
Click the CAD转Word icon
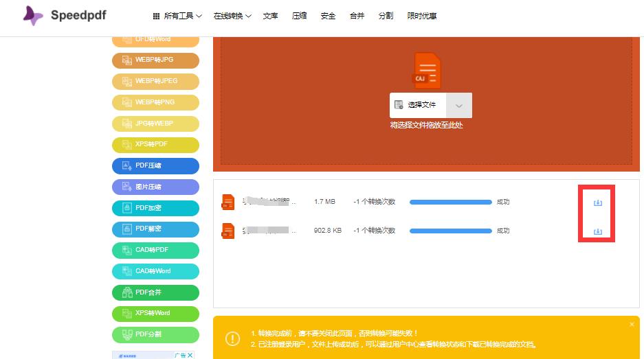tap(127, 271)
